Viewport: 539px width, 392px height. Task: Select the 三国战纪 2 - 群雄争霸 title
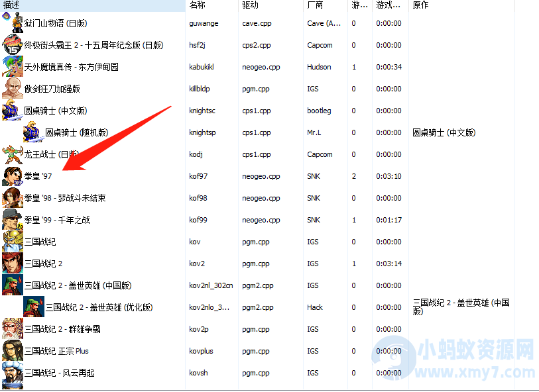pyautogui.click(x=62, y=329)
